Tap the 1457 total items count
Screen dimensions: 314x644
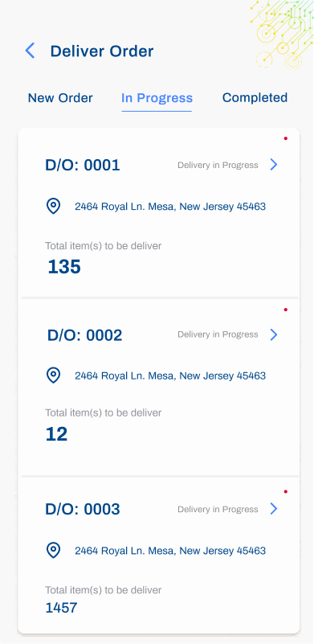point(61,608)
